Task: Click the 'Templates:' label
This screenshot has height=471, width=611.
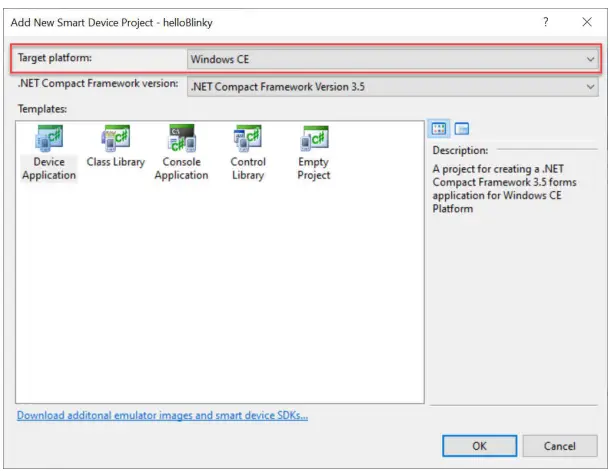Action: (42, 109)
